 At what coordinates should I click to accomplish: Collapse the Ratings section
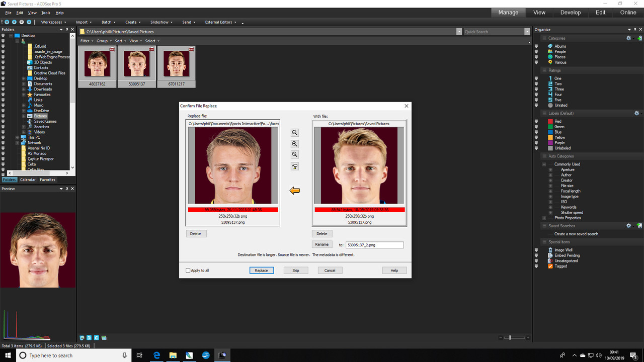pyautogui.click(x=544, y=70)
